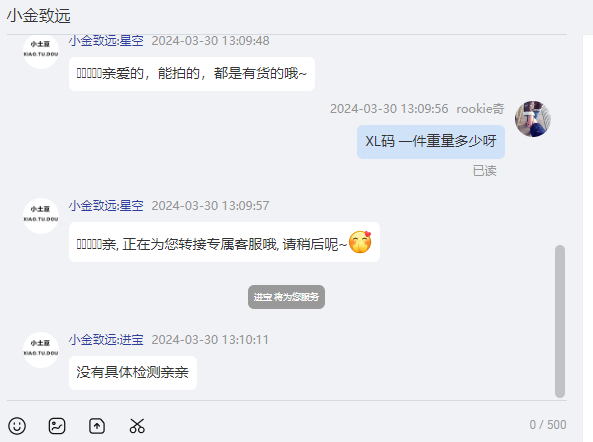593x442 pixels.
Task: Click the 能拍的，都是有货的哦 message bubble
Action: coord(192,74)
